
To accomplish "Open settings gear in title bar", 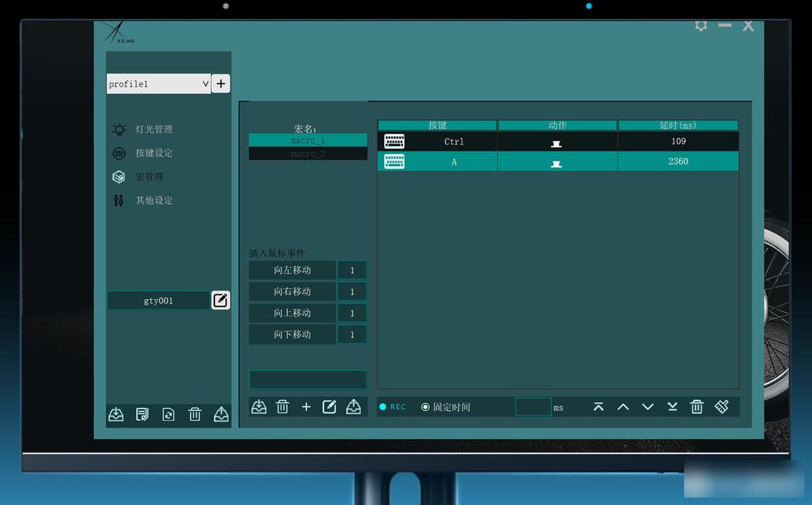I will pyautogui.click(x=701, y=26).
